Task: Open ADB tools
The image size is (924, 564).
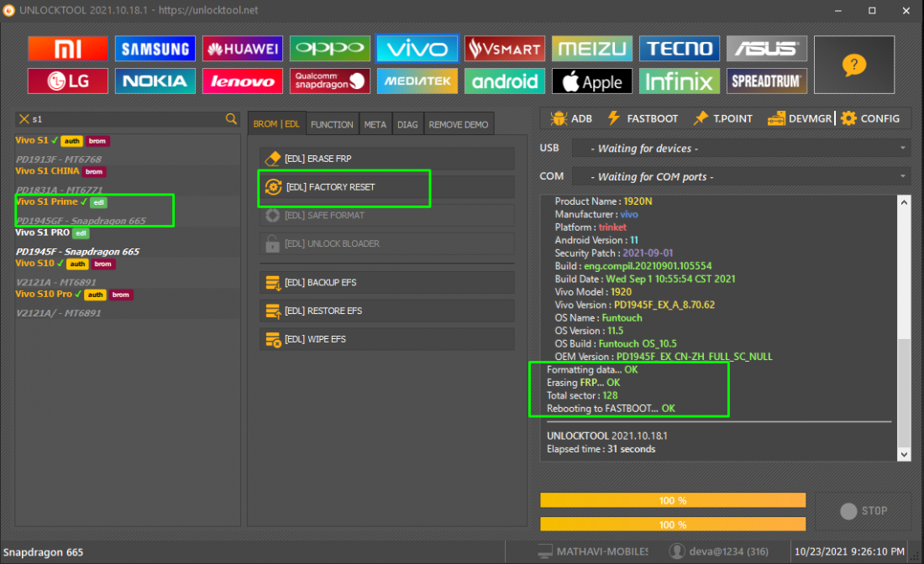Action: 571,118
